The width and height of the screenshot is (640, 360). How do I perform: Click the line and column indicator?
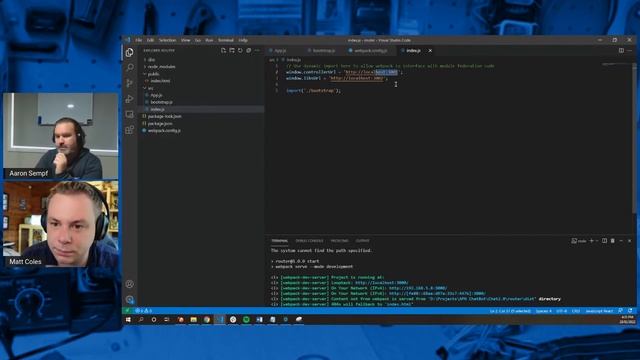(x=510, y=311)
